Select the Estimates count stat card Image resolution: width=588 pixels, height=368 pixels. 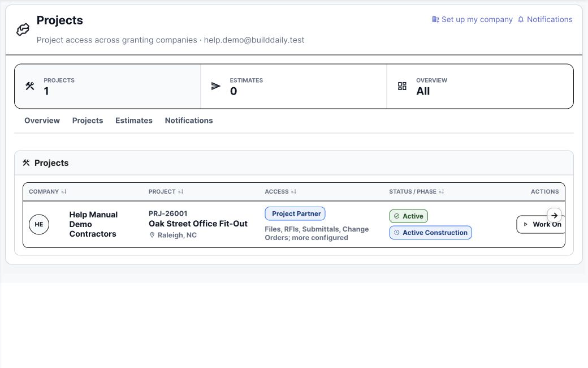pos(293,87)
